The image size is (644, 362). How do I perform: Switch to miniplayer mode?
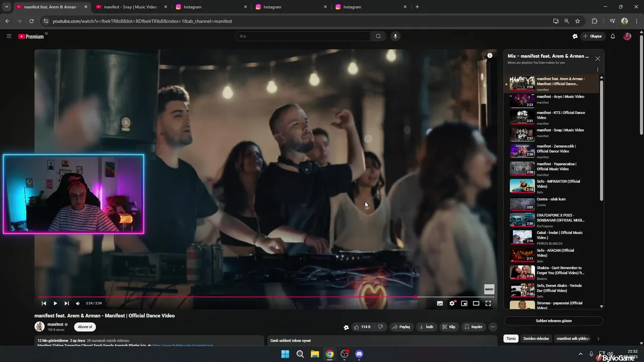pyautogui.click(x=464, y=303)
